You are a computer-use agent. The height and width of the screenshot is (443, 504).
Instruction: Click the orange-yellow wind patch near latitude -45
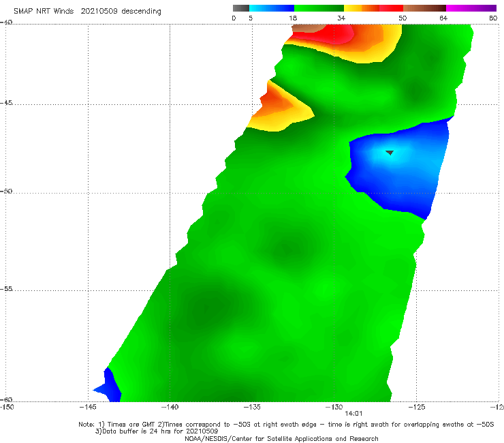[x=280, y=108]
